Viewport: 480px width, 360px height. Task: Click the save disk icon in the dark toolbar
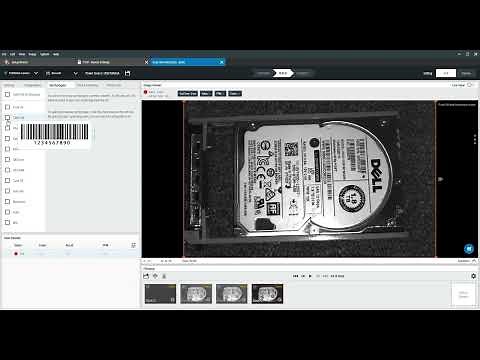pyautogui.click(x=127, y=73)
